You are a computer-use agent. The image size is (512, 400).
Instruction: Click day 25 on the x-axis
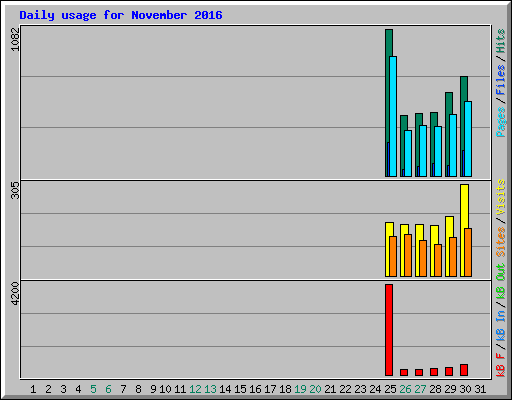[x=390, y=389]
